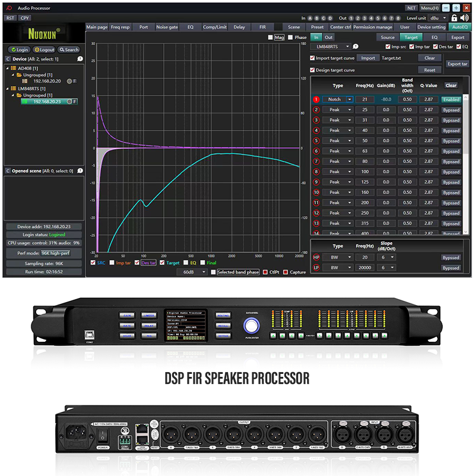Click the info bubble next to Device header
This screenshot has height=476, width=475.
click(80, 59)
